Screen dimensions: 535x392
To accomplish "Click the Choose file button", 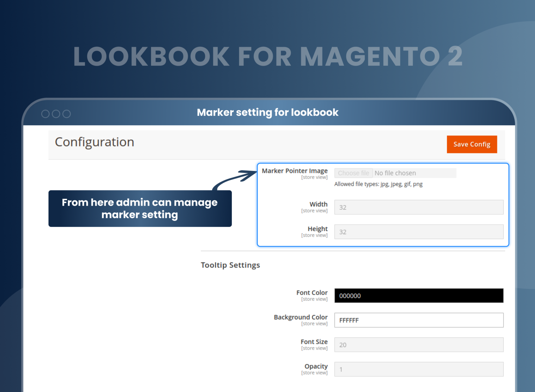I will 353,173.
